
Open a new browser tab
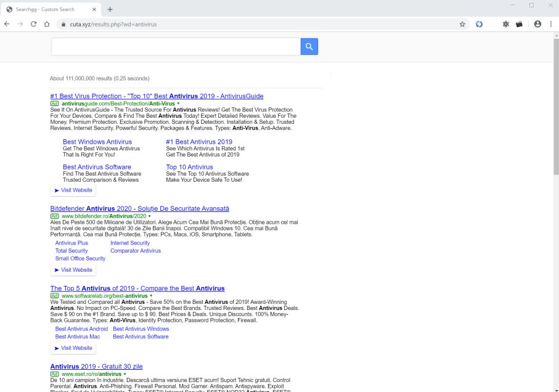tap(110, 9)
